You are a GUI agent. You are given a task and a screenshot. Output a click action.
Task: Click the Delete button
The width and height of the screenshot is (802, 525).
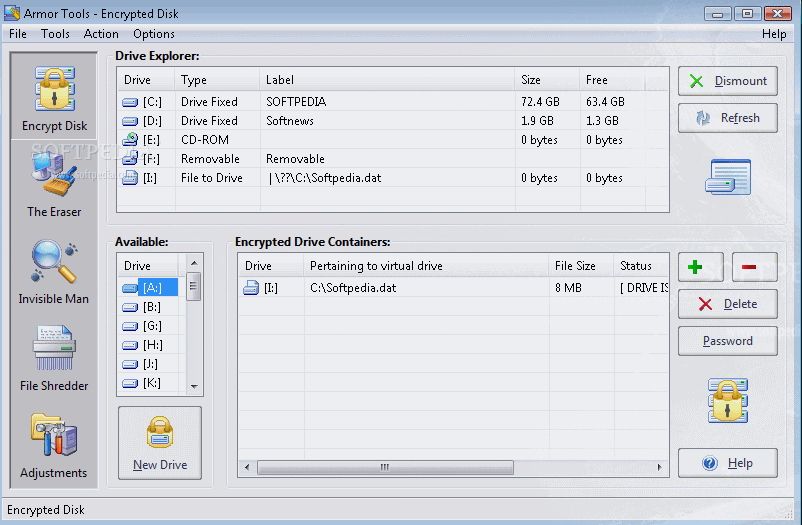click(x=728, y=304)
